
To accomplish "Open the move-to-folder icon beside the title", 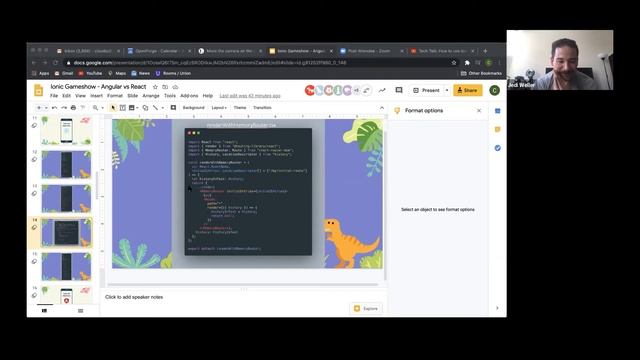I will click(x=165, y=87).
